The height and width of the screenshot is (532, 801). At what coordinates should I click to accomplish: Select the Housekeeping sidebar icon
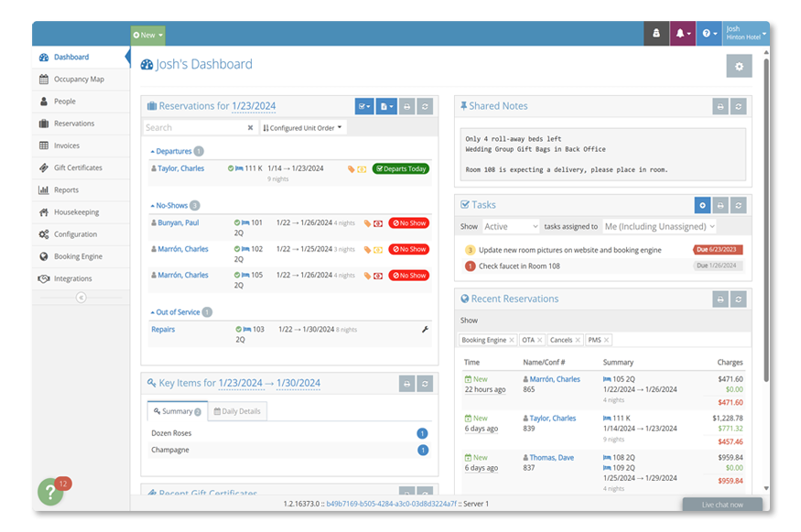pos(44,212)
